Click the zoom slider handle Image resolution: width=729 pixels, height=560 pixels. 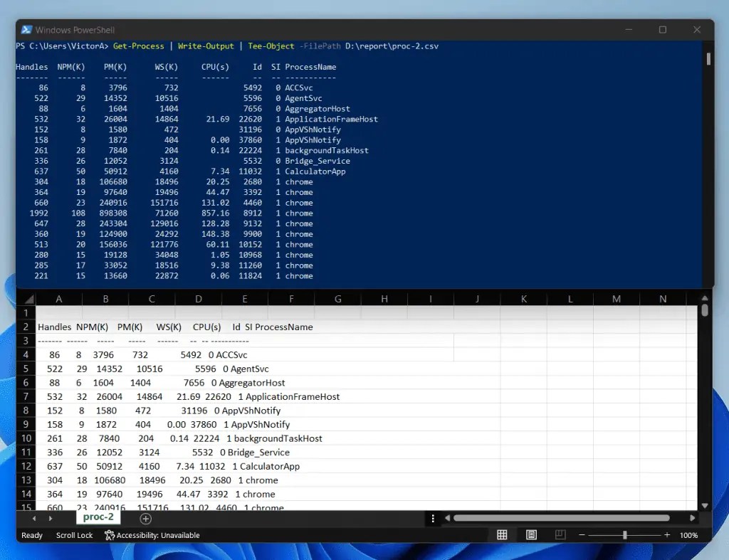pyautogui.click(x=626, y=534)
